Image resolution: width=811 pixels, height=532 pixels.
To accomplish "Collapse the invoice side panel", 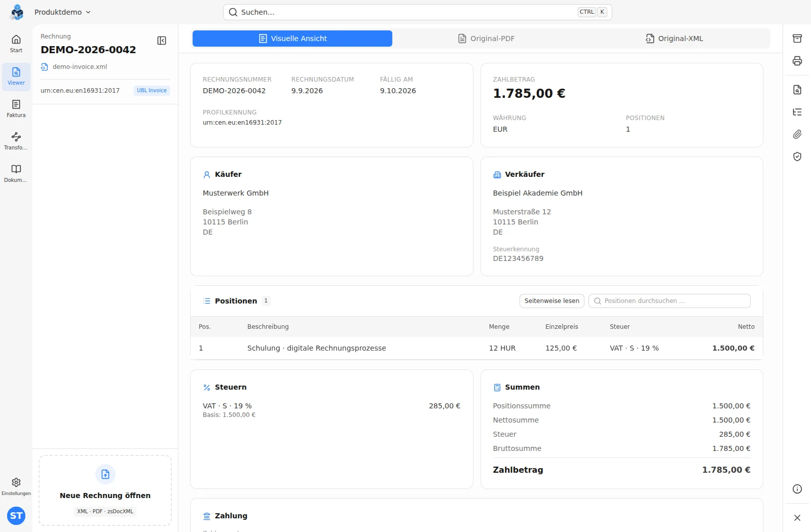I will pyautogui.click(x=162, y=41).
